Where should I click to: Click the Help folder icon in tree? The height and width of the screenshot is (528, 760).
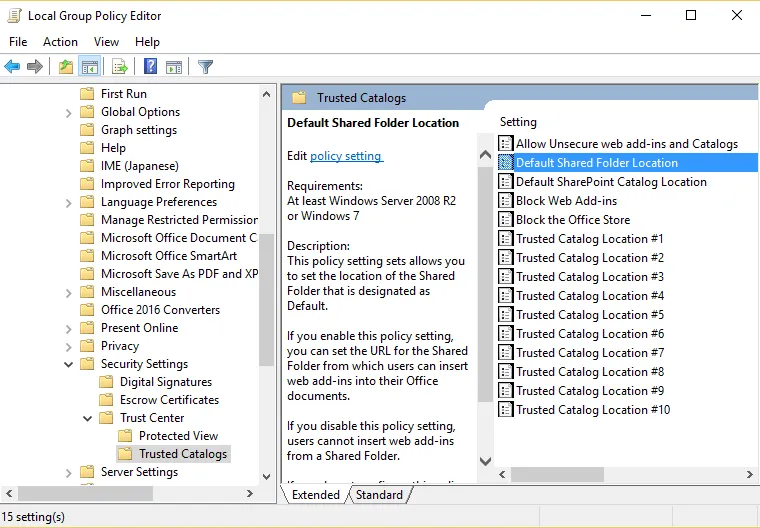click(87, 147)
